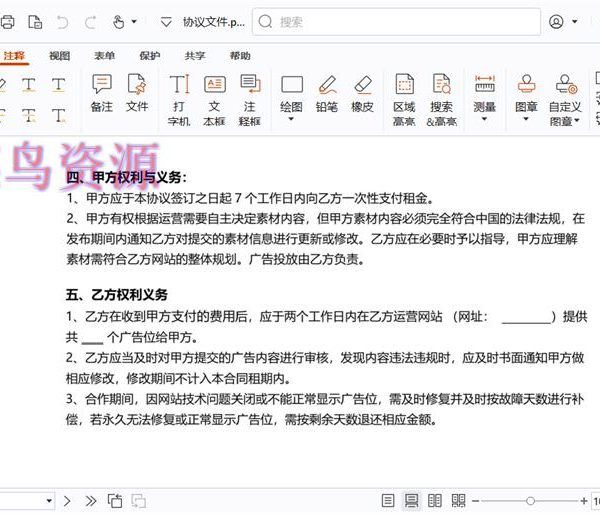
Task: Pick the 铅笔 pencil tool
Action: point(326,92)
